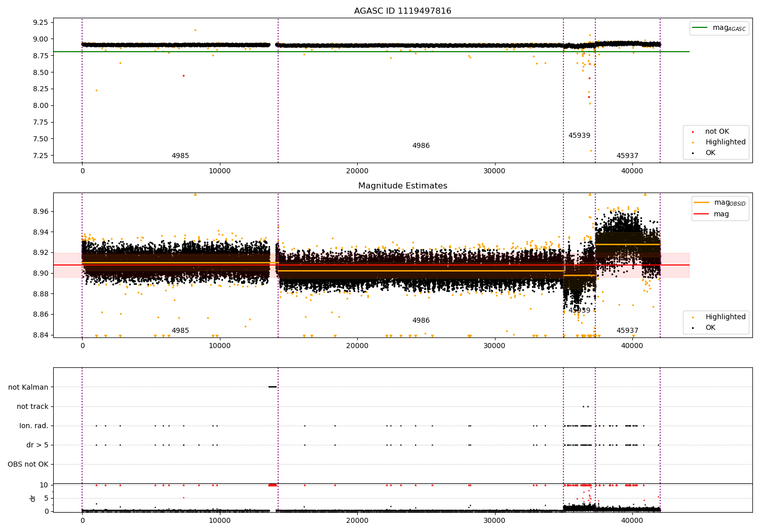
Task: Click the 10 tick on the dr axis
Action: click(x=44, y=485)
